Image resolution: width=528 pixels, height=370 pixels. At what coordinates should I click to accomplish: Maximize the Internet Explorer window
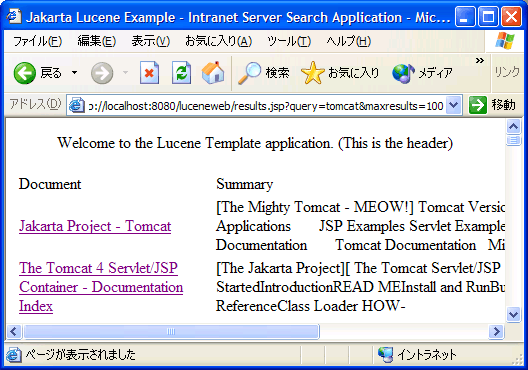click(488, 16)
